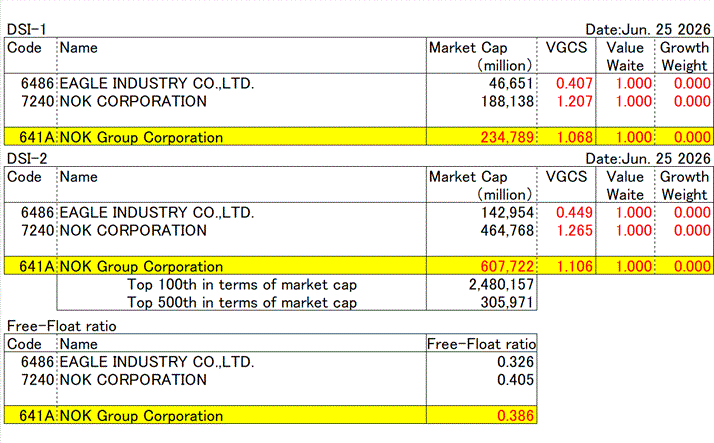Select the Code header in DSI-1 table
714x443 pixels.
pos(24,48)
